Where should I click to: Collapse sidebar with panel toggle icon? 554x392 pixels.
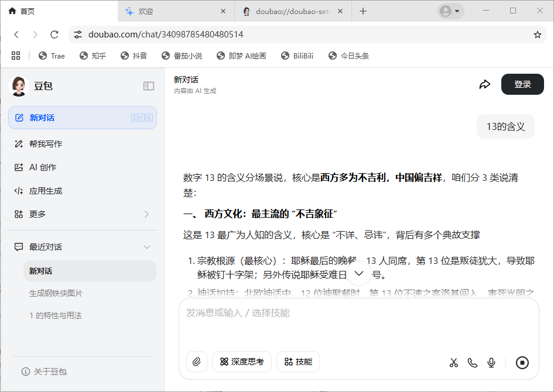point(149,86)
